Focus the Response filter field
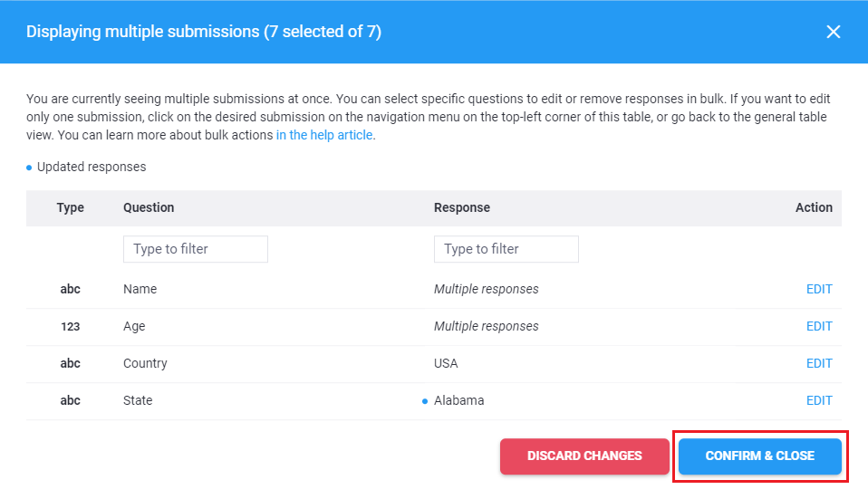Image resolution: width=868 pixels, height=499 pixels. (506, 249)
